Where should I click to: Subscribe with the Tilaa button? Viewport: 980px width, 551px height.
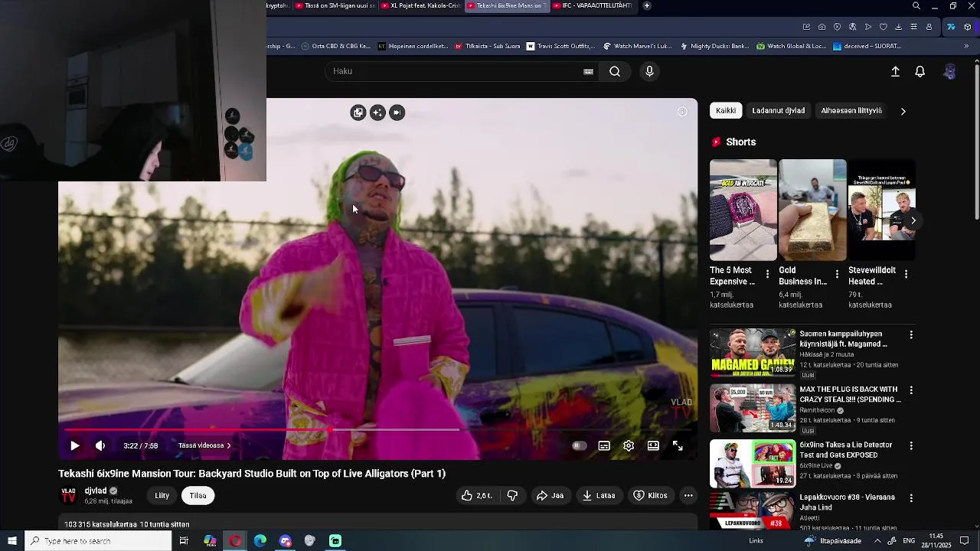198,495
